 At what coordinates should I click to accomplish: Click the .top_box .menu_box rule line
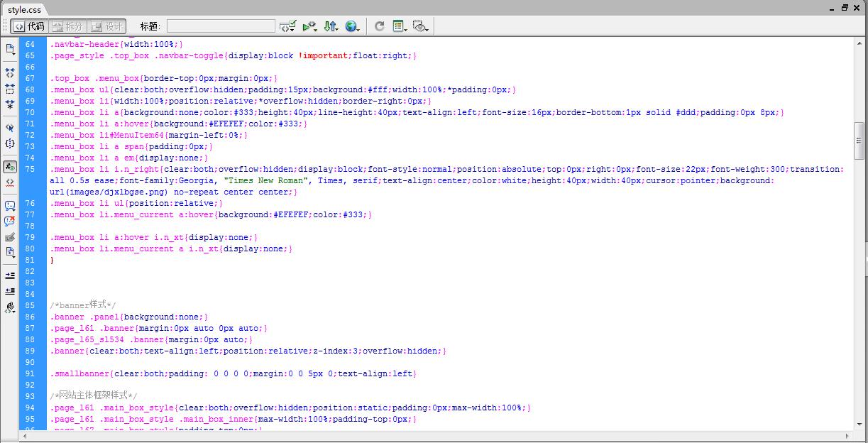point(164,78)
